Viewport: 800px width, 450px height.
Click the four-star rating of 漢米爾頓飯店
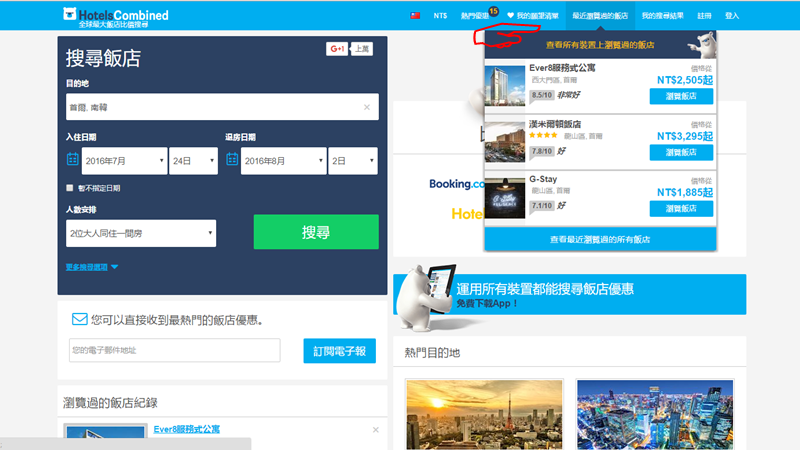(543, 135)
